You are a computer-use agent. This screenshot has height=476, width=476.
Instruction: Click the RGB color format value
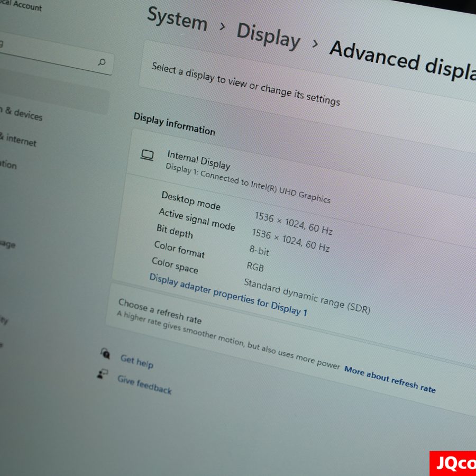[255, 267]
